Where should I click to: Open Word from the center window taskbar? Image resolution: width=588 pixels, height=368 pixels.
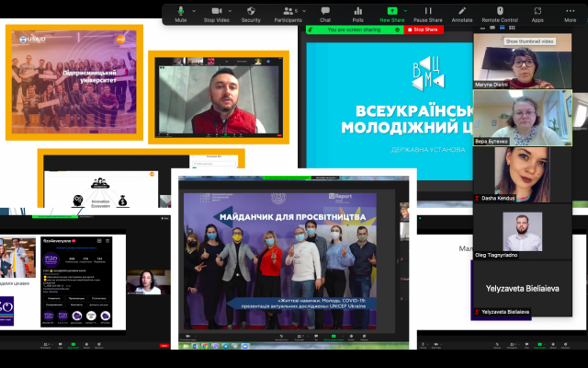pos(195,346)
